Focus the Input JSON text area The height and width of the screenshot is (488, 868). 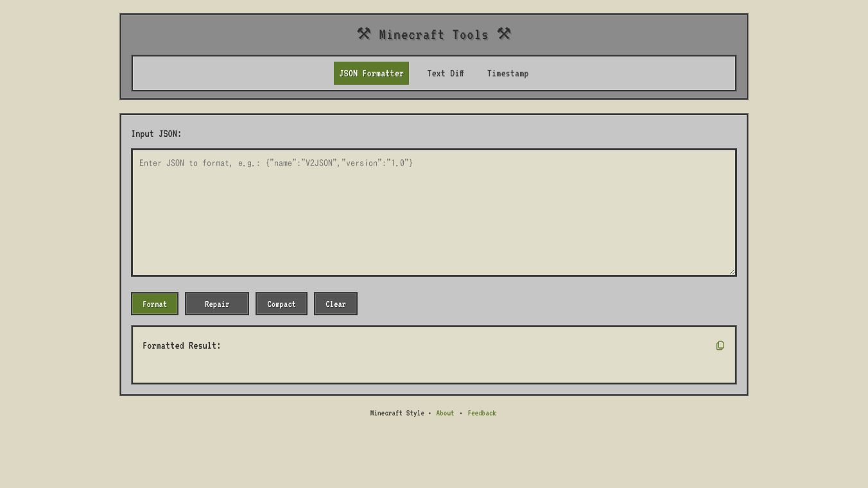[x=434, y=213]
